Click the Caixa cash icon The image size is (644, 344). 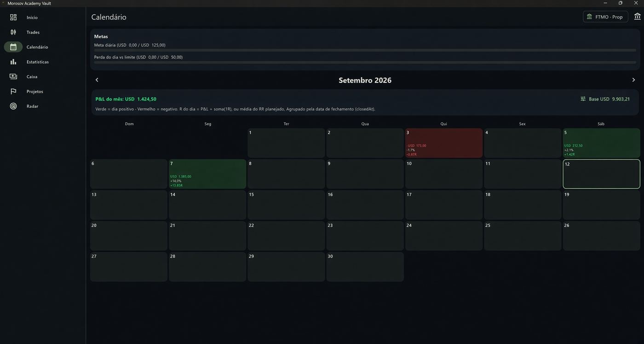(13, 76)
